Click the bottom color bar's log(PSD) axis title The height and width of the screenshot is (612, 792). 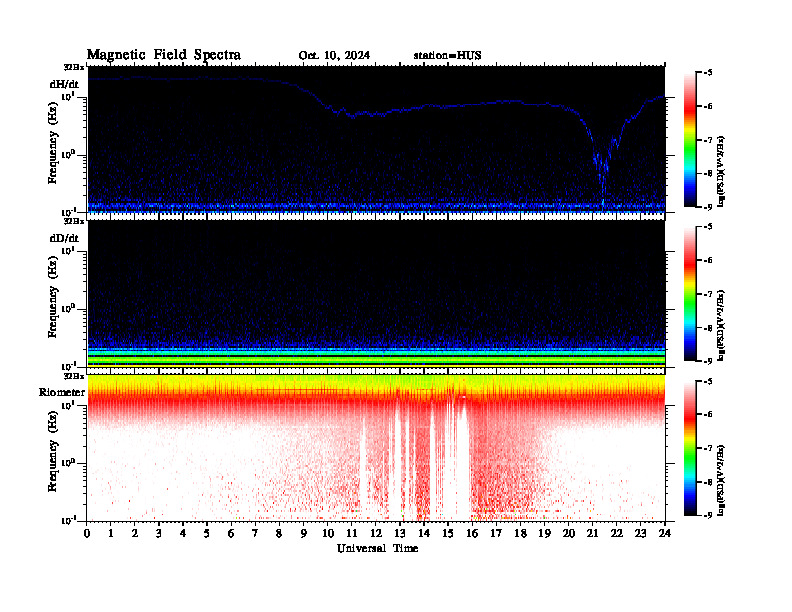click(721, 479)
